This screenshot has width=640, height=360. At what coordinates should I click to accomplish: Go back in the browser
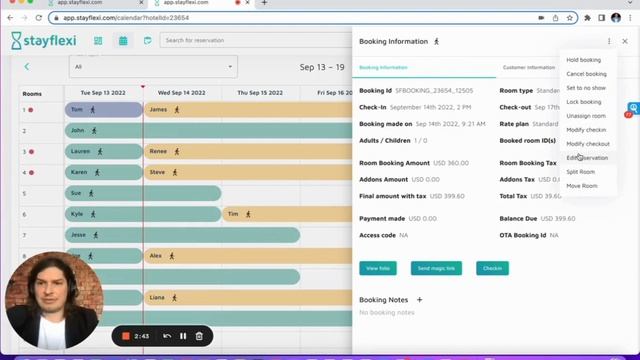[x=10, y=18]
